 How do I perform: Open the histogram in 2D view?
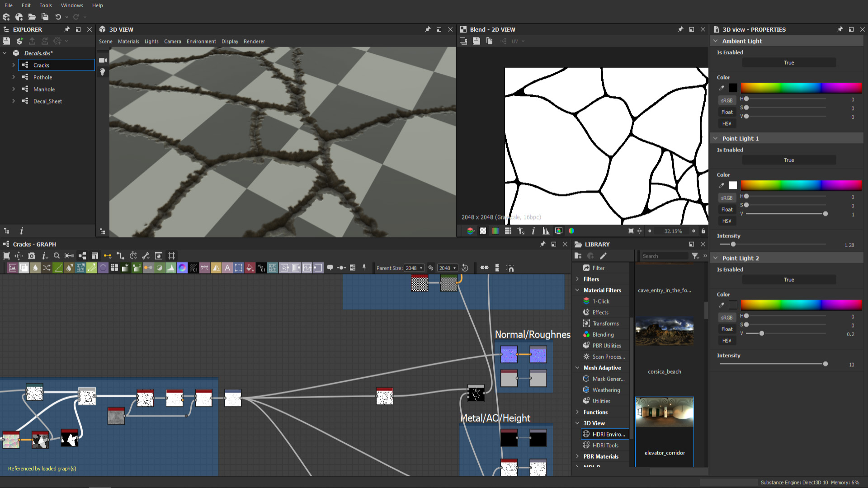(x=546, y=231)
